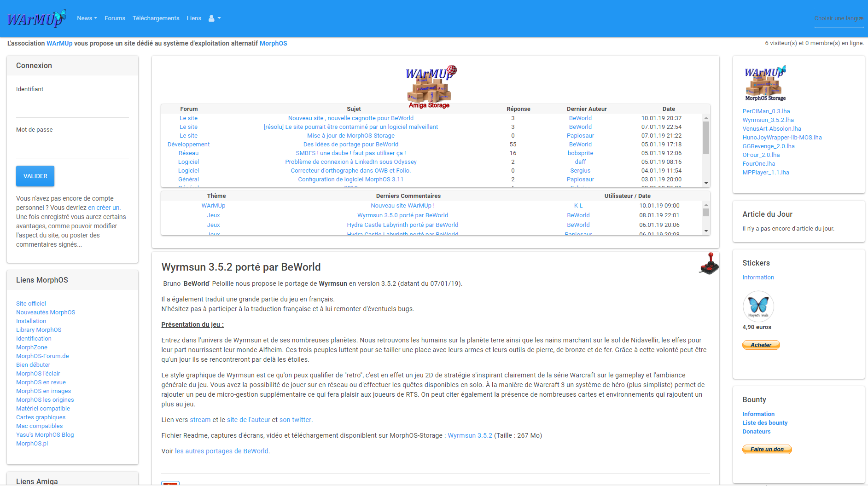Screen dimensions: 868x486
Task: Click the WArMUp butterfly logo in navbar
Action: pos(36,18)
